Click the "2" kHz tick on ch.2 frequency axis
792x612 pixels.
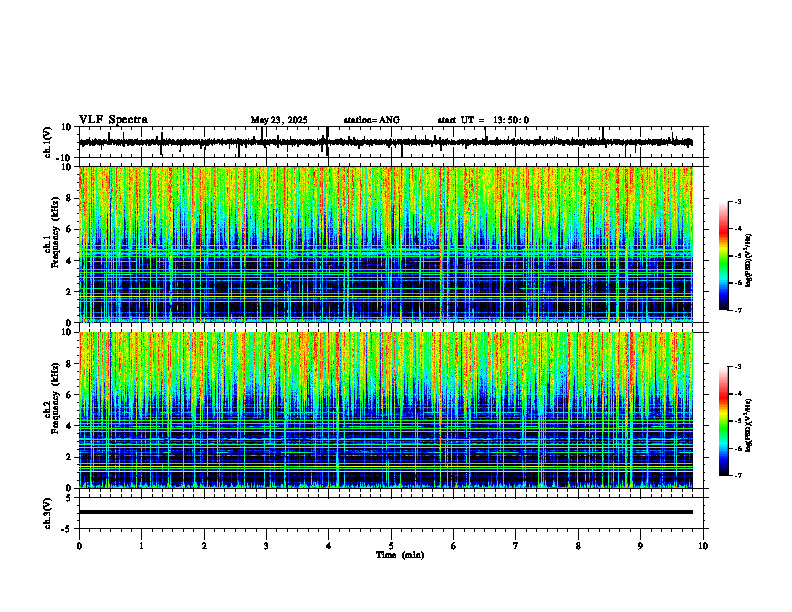tap(70, 457)
